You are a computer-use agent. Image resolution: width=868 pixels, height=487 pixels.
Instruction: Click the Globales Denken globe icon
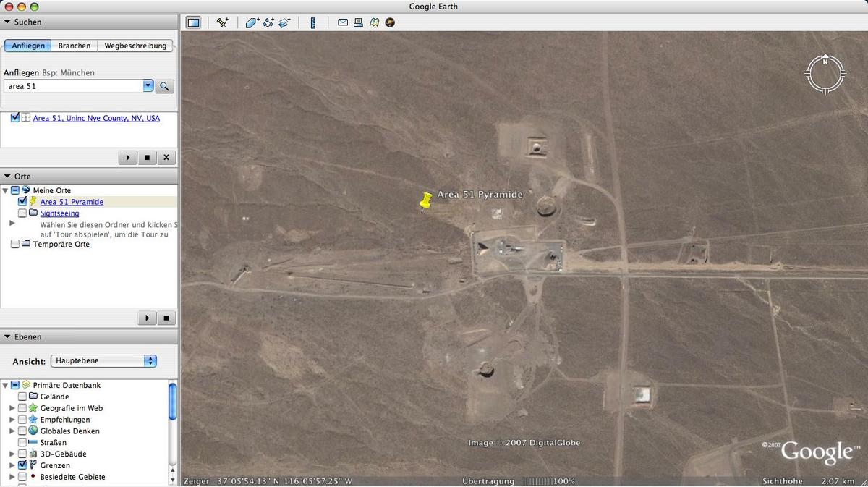[33, 431]
